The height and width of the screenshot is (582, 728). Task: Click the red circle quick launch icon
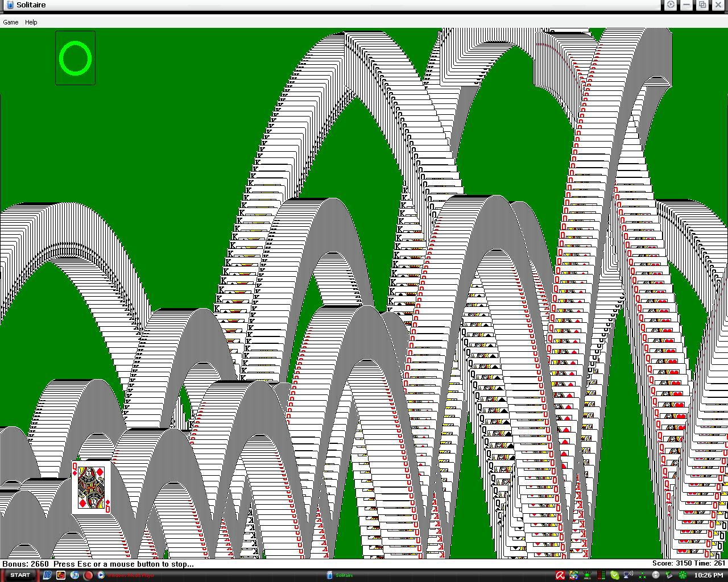pyautogui.click(x=88, y=575)
